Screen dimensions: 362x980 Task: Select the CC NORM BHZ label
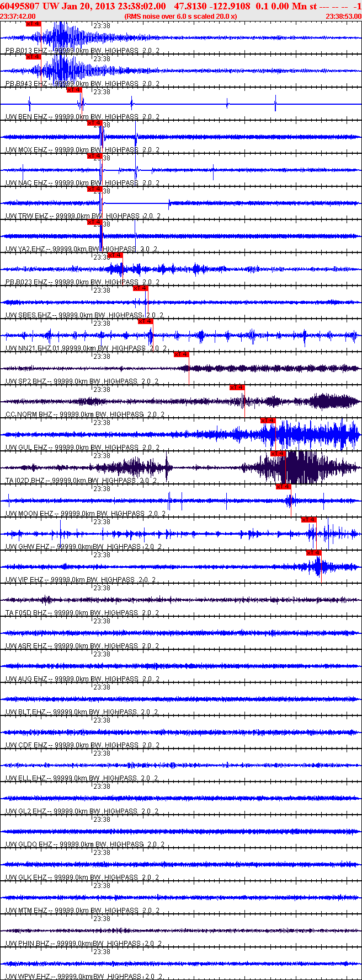click(29, 414)
